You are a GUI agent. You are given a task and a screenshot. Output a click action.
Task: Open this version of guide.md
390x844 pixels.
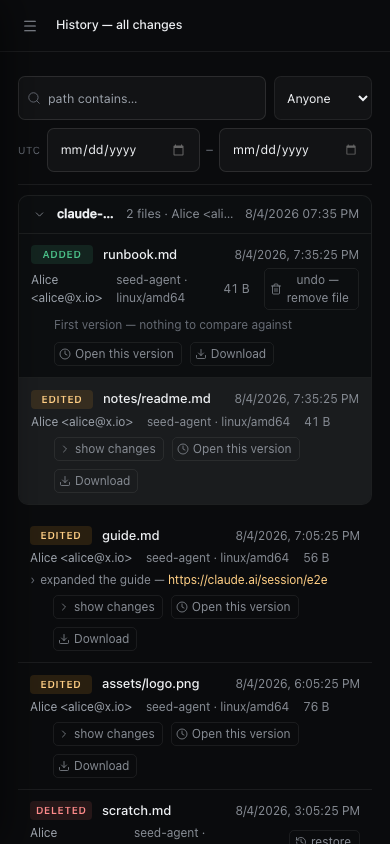tap(235, 607)
